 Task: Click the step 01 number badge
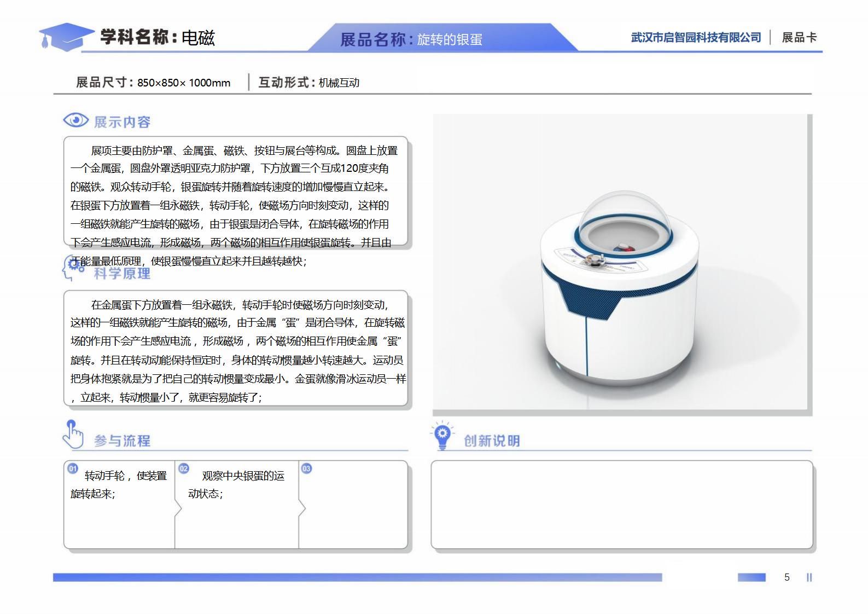pyautogui.click(x=73, y=468)
